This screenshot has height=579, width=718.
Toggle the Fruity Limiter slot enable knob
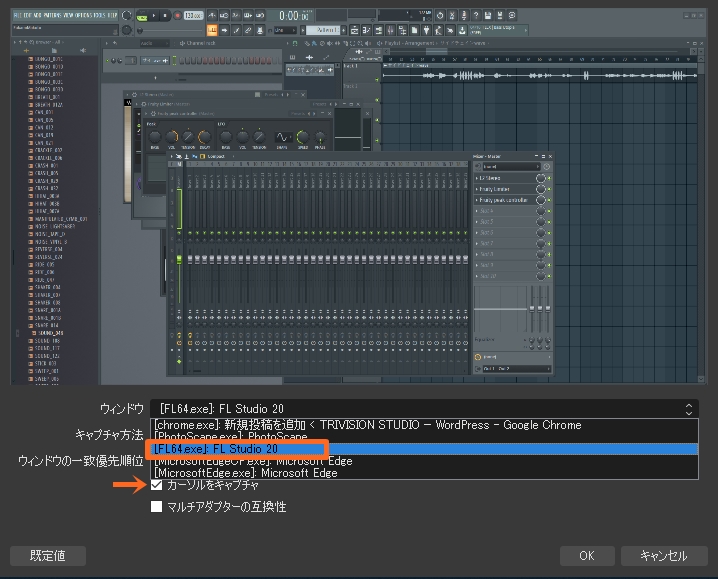541,189
